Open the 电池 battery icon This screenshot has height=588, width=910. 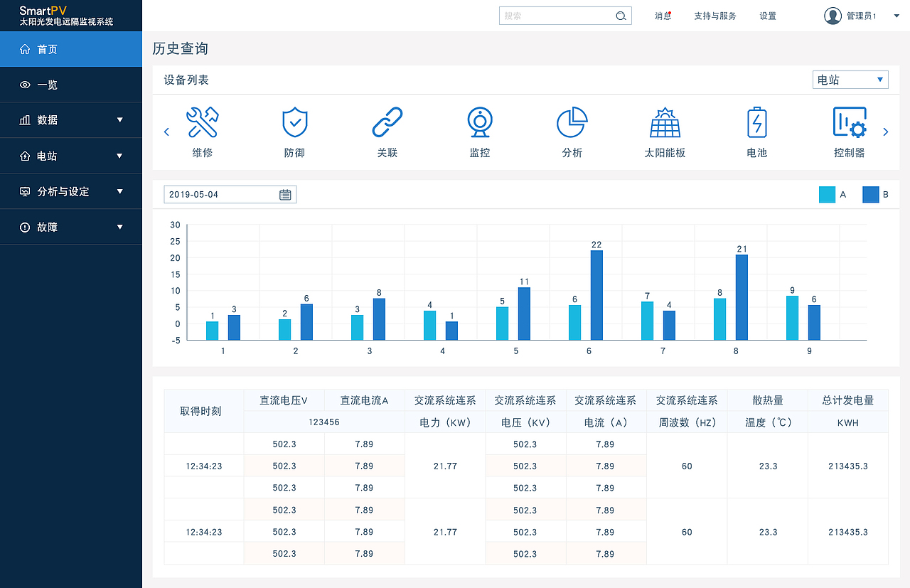coord(757,122)
